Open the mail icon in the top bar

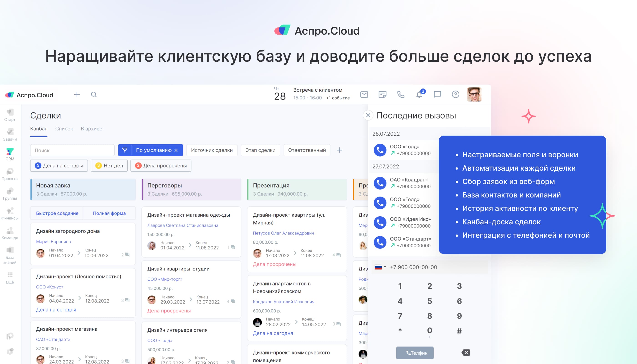tap(364, 94)
